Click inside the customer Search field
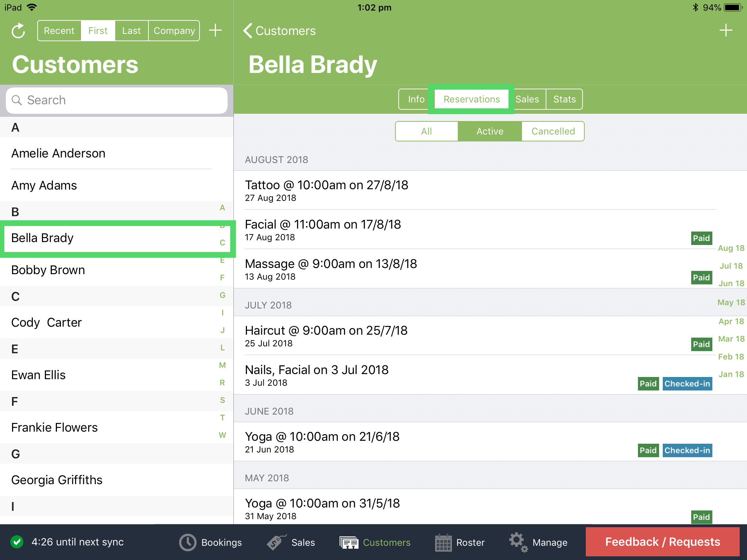 [117, 100]
